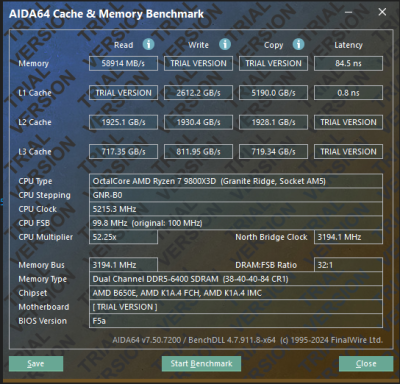The image size is (400, 384).
Task: Click the Close button
Action: point(366,364)
